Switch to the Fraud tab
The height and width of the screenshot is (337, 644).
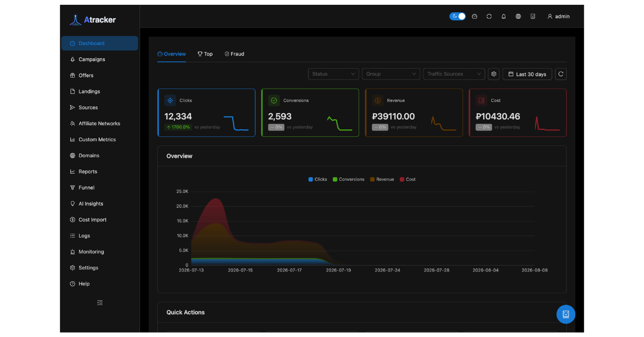pos(235,54)
